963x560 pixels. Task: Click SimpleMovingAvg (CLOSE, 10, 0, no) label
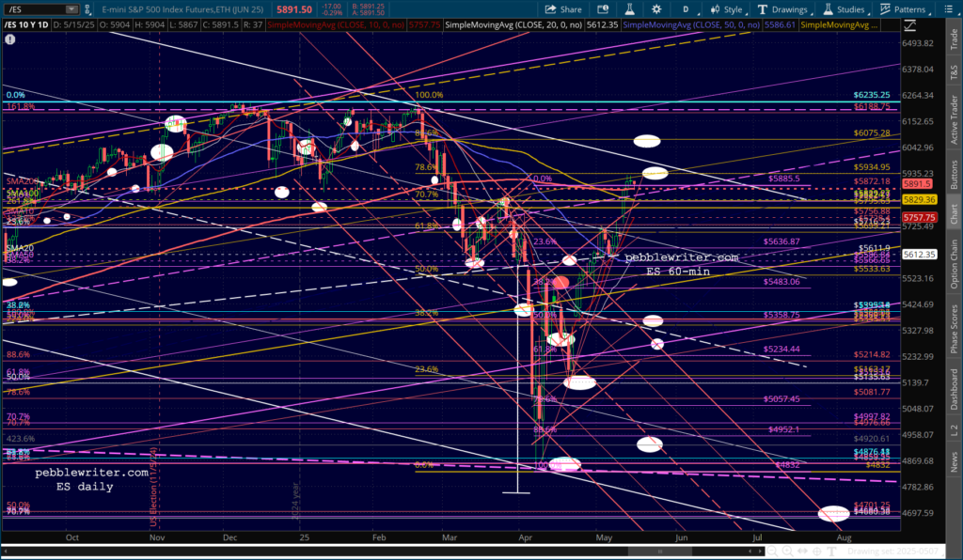coord(336,25)
